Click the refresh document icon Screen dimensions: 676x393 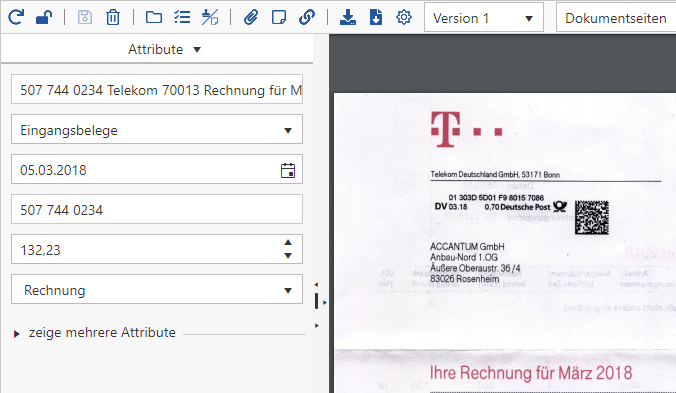click(x=16, y=18)
